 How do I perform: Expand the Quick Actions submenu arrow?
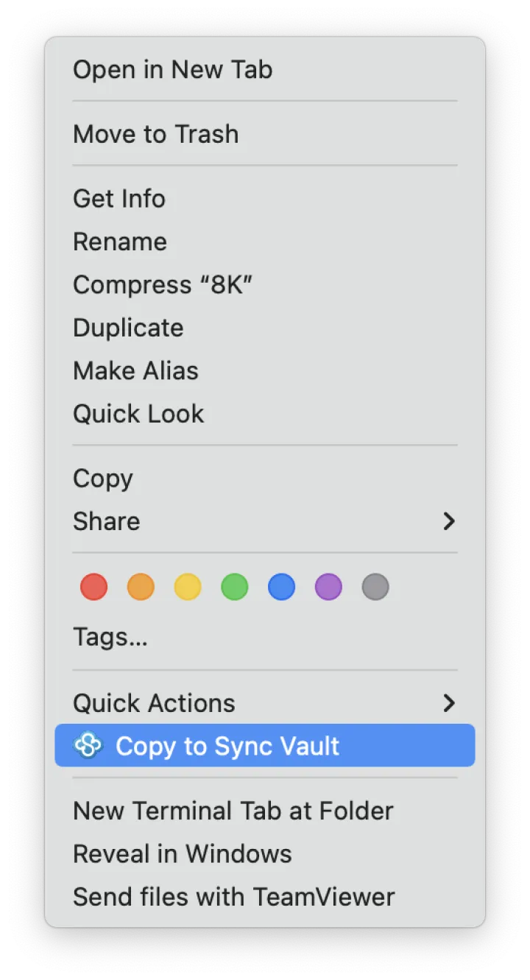pos(449,703)
